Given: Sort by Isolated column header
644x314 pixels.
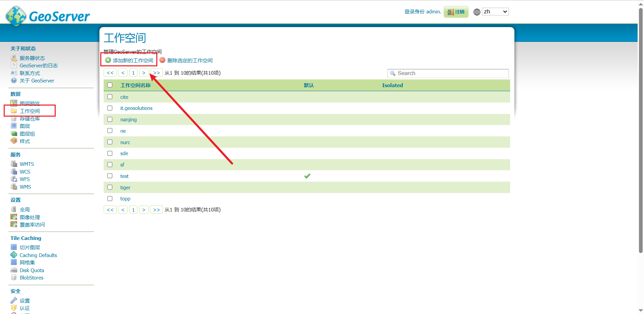Looking at the screenshot, I should [392, 85].
